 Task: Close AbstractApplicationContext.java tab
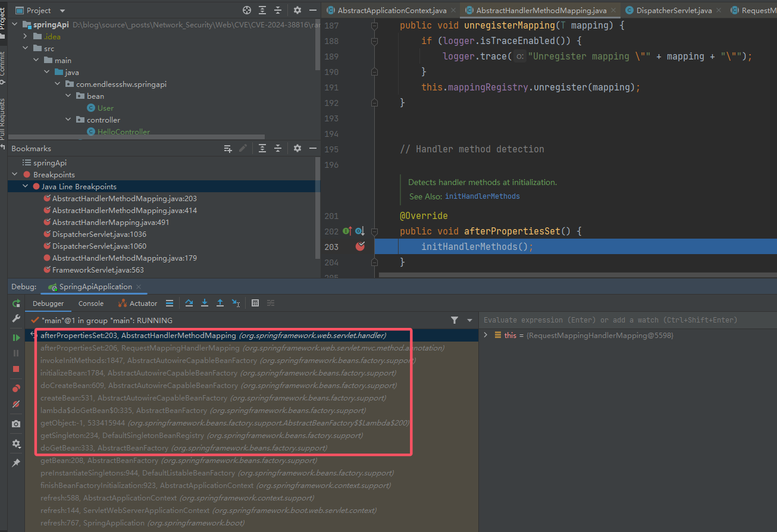click(453, 10)
